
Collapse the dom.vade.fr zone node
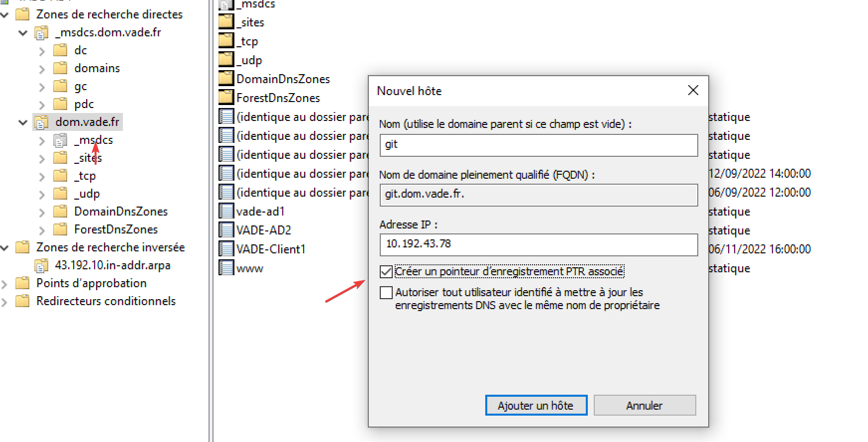point(23,122)
